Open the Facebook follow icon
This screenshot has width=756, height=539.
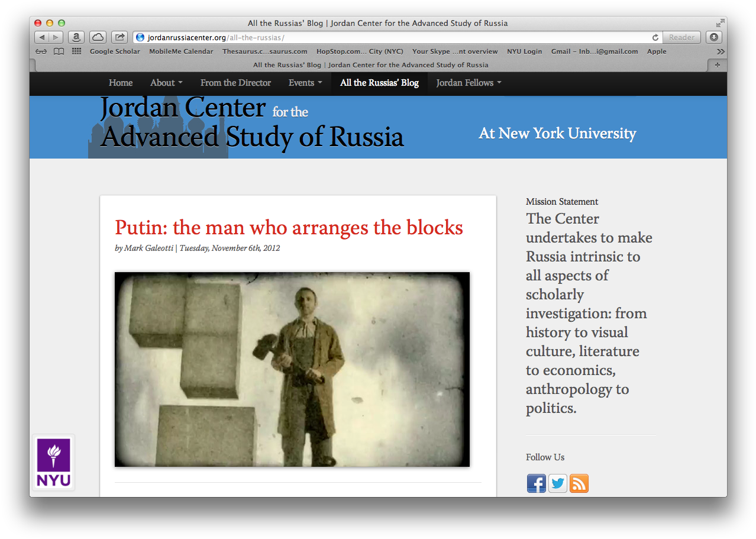(x=536, y=483)
